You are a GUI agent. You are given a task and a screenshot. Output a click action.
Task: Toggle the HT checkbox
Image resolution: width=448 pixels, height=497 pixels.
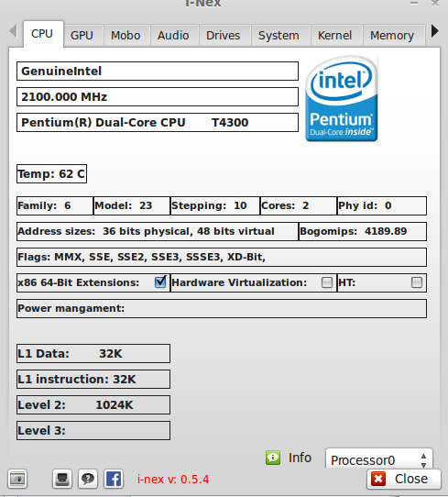point(416,282)
